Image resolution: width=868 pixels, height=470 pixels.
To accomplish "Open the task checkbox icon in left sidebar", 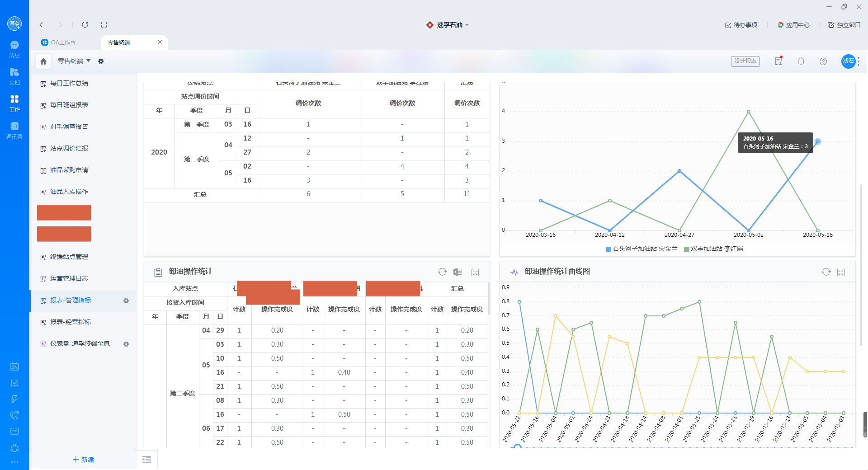I will click(14, 383).
